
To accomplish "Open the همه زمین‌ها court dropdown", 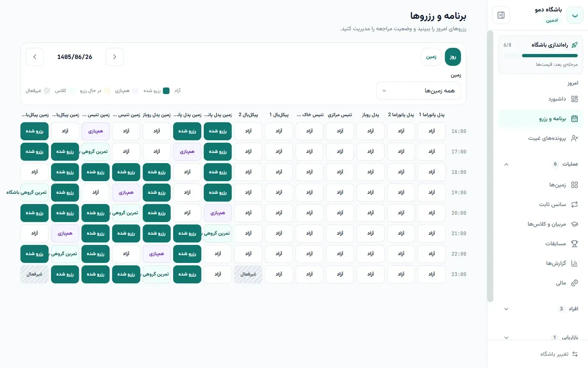I will click(419, 91).
